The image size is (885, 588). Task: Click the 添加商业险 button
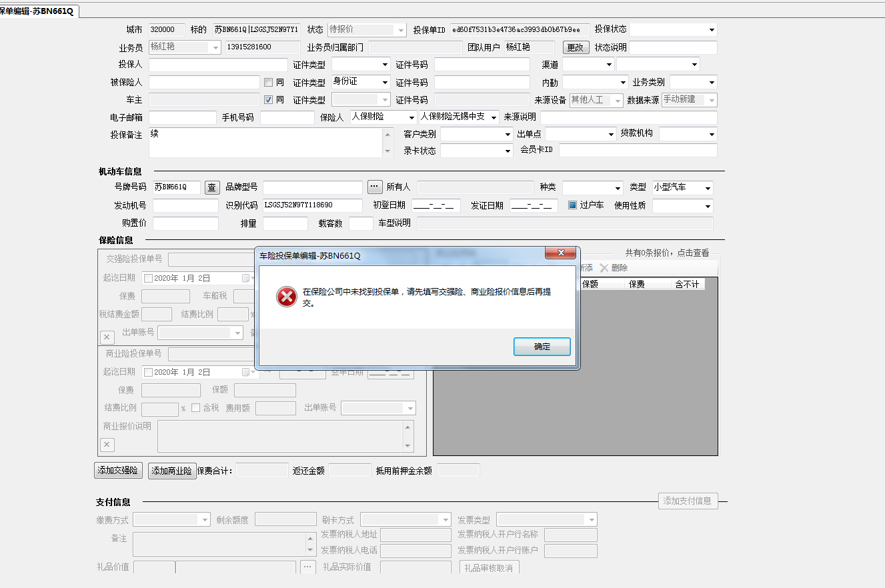tap(171, 471)
